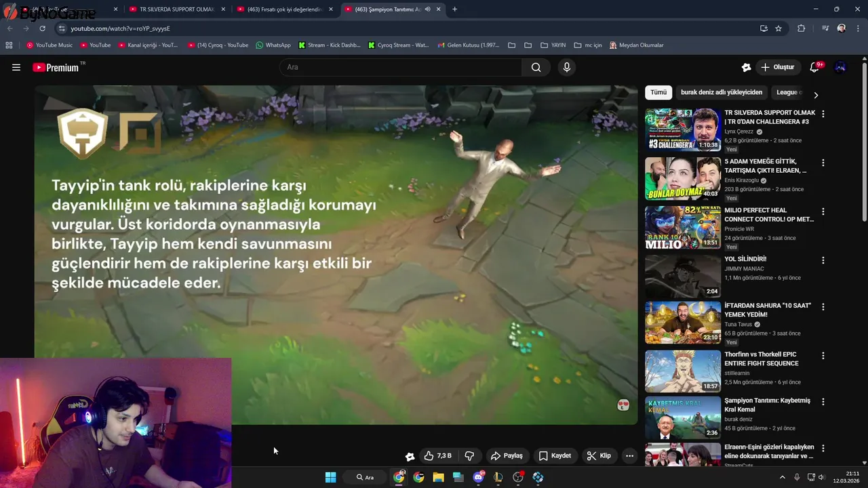Open TR SILVERDA SUPPORT OLMAK video thumbnail
The height and width of the screenshot is (488, 868).
[683, 129]
